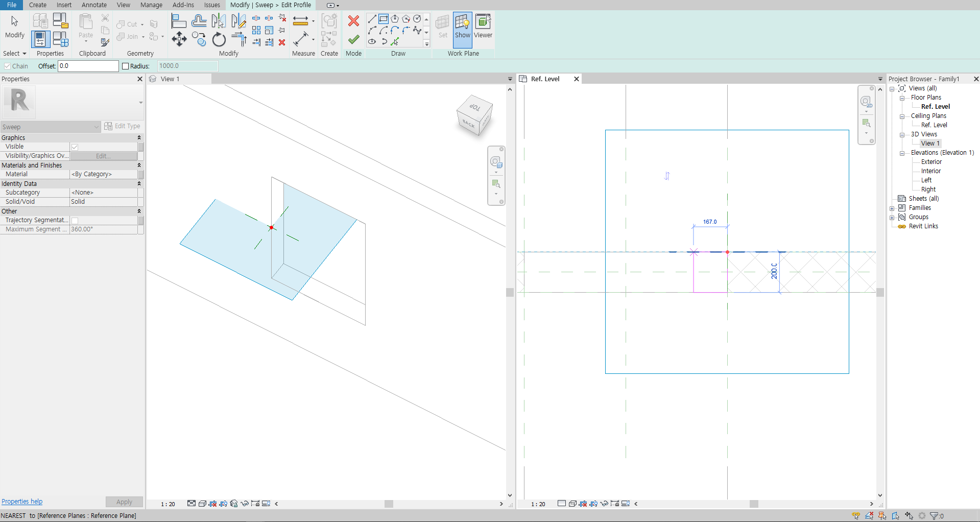The height and width of the screenshot is (522, 980).
Task: Select the Ellipse draw tool
Action: (x=372, y=42)
